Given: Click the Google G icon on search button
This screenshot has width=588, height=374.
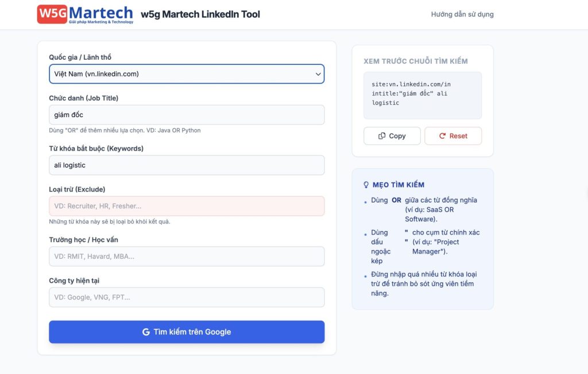Looking at the screenshot, I should [x=146, y=332].
